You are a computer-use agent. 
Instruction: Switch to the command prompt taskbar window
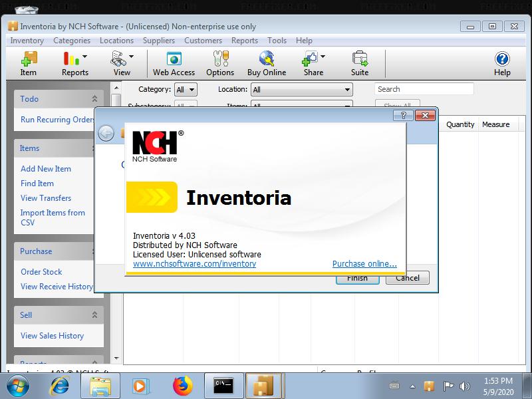223,386
